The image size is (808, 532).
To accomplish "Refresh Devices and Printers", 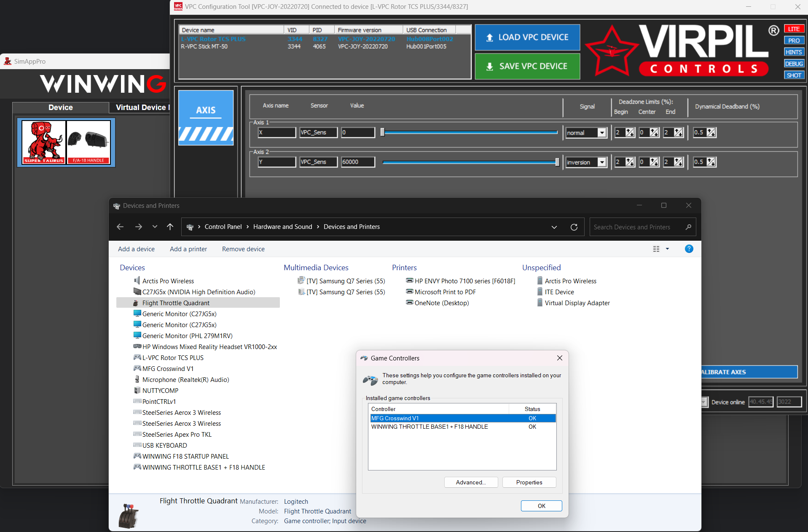I will pyautogui.click(x=574, y=227).
